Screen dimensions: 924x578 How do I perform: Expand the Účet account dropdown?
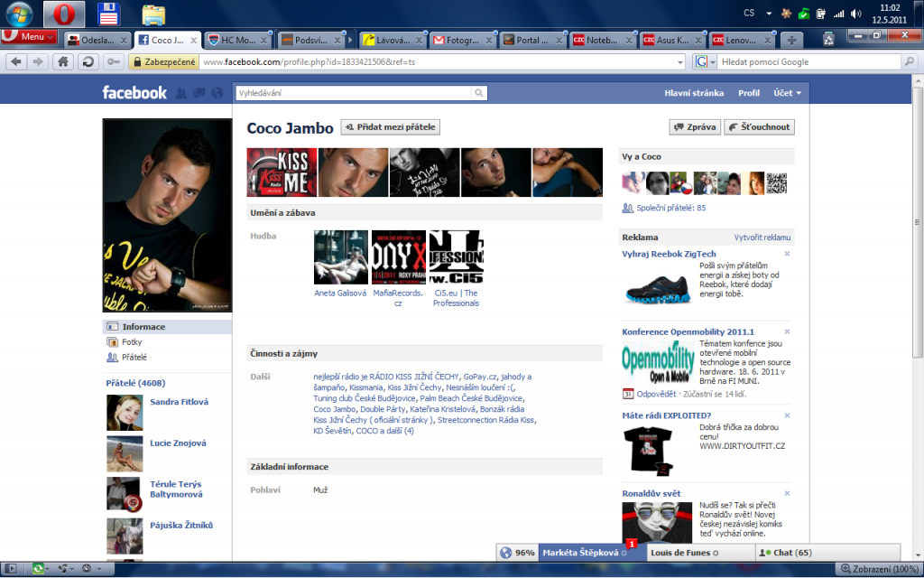coord(787,93)
